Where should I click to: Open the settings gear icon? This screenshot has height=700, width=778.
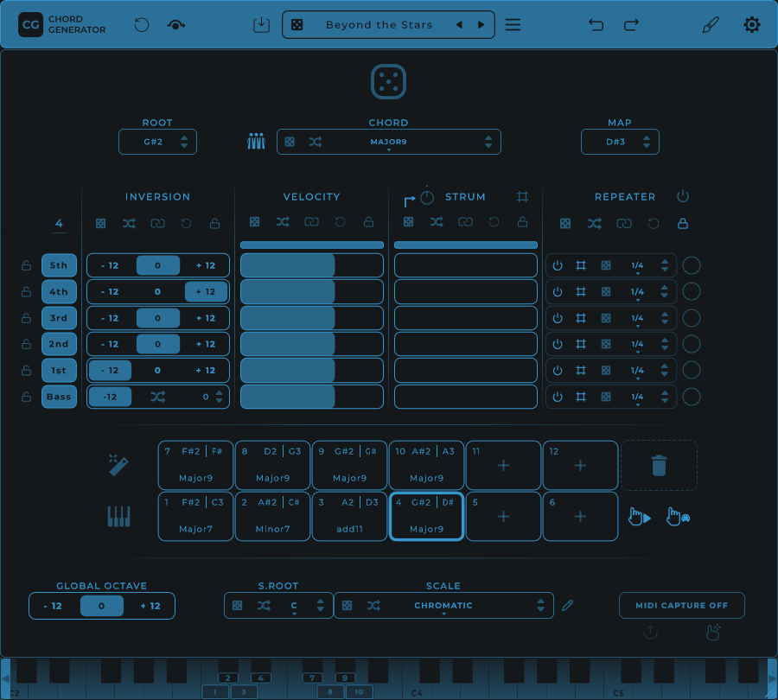coord(752,25)
